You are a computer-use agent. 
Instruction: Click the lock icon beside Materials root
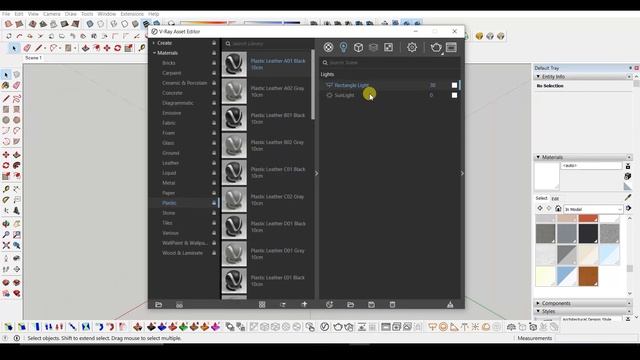(x=214, y=53)
